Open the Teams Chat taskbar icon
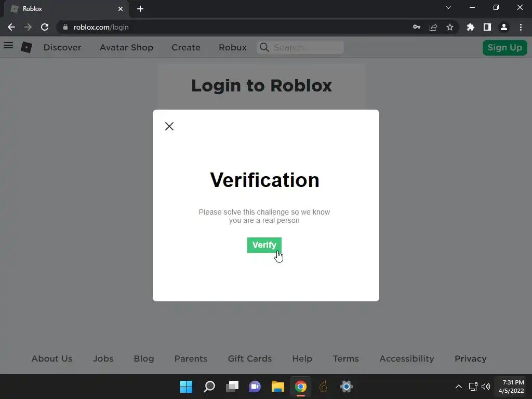The height and width of the screenshot is (399, 532). (x=255, y=387)
